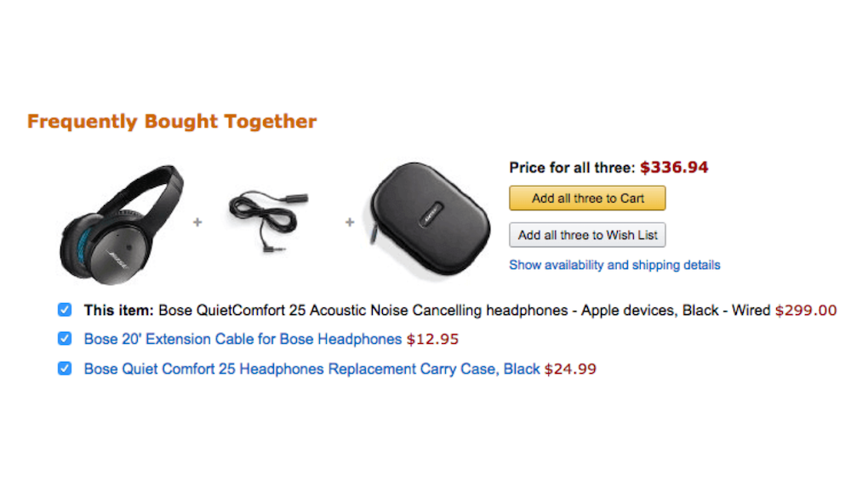Show availability and shipping details
Screen dimensions: 868x487
coord(614,265)
